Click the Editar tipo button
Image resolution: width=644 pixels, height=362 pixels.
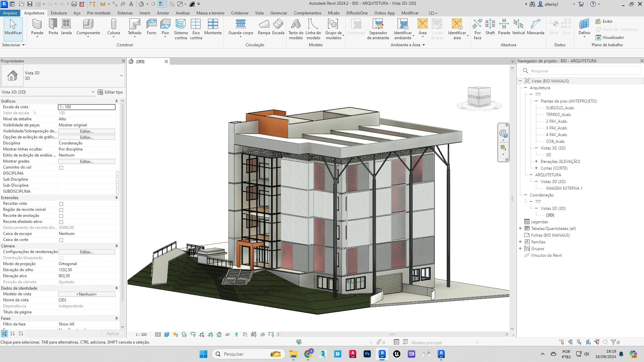tap(110, 92)
